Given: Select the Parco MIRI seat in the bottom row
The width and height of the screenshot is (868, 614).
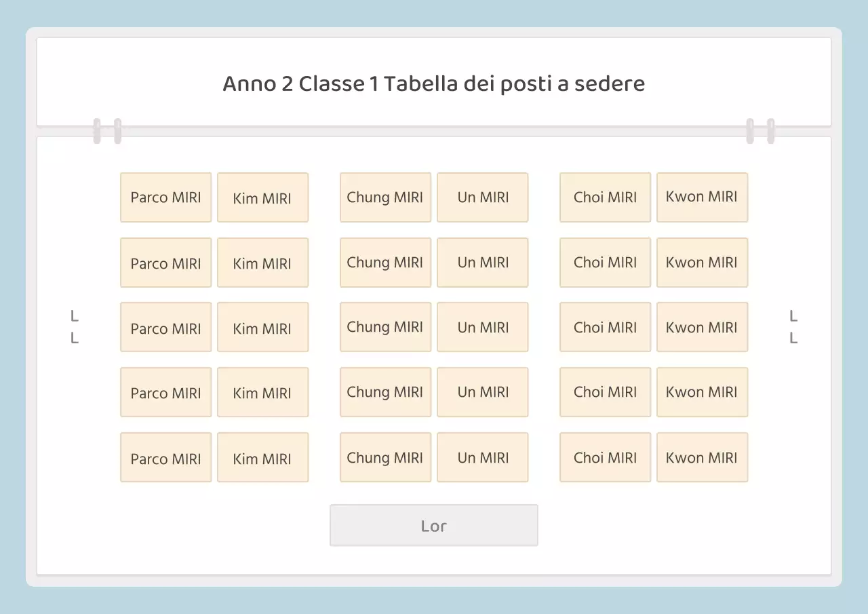Looking at the screenshot, I should 165,457.
